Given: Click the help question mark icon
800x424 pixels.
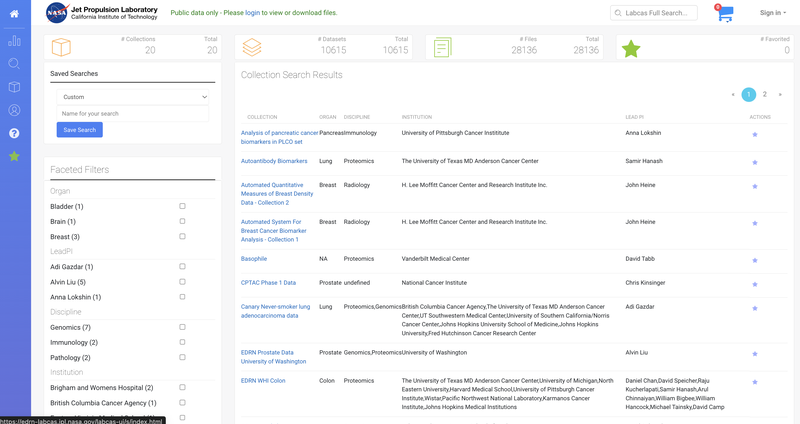Looking at the screenshot, I should (14, 133).
